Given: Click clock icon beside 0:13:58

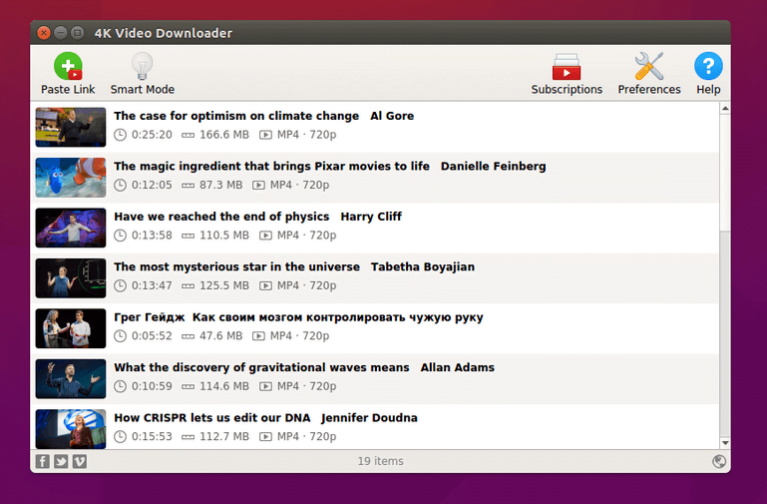Looking at the screenshot, I should tap(120, 236).
